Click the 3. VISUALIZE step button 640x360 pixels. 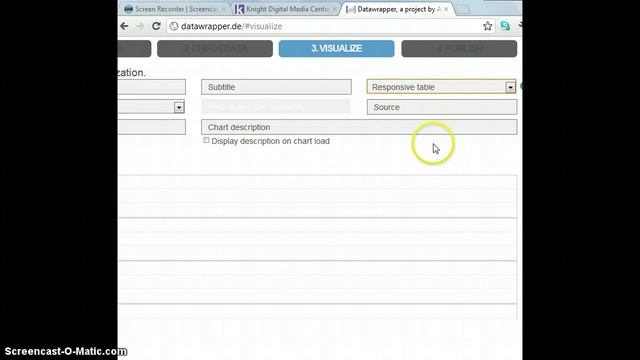tap(337, 49)
